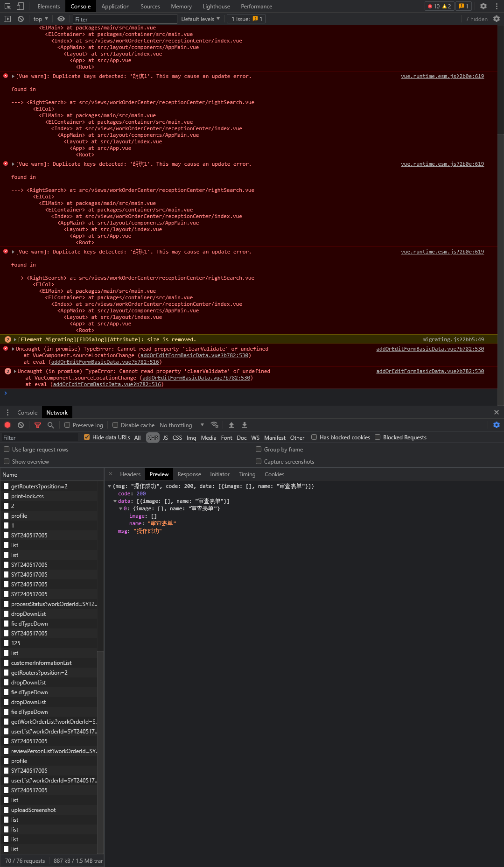Screen dimensions: 504x867
Task: Open DevTools settings gear in top bar
Action: [483, 7]
